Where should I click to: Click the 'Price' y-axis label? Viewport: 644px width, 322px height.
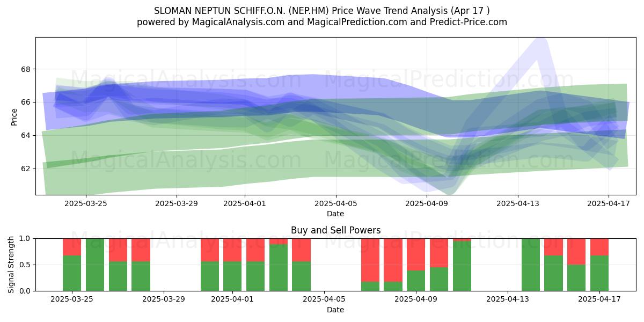tap(14, 116)
